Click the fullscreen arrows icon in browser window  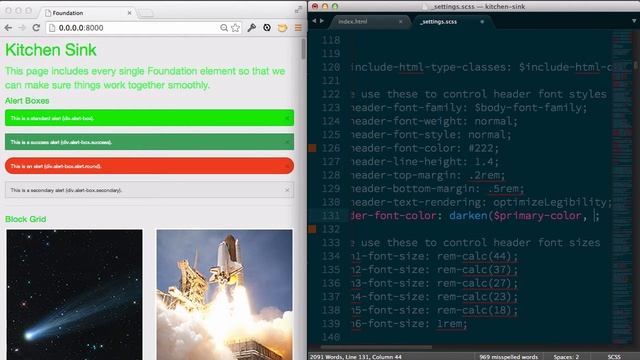(x=298, y=10)
